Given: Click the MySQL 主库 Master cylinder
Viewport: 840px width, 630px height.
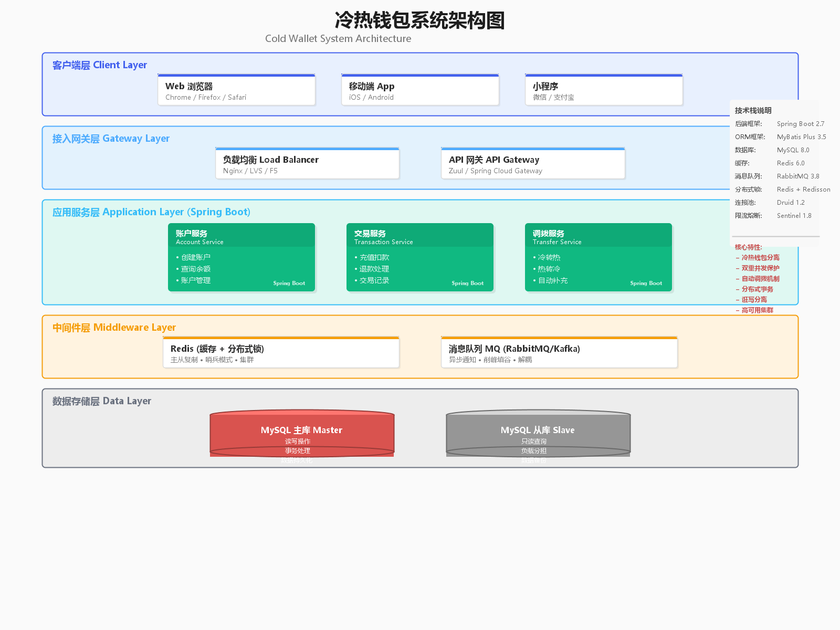Looking at the screenshot, I should (302, 434).
